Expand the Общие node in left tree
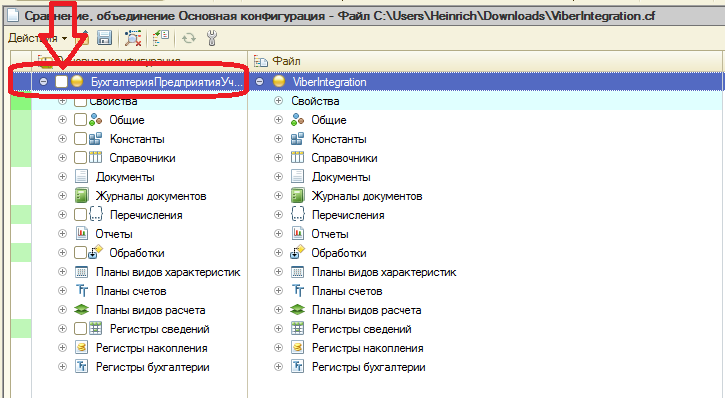 pyautogui.click(x=62, y=120)
